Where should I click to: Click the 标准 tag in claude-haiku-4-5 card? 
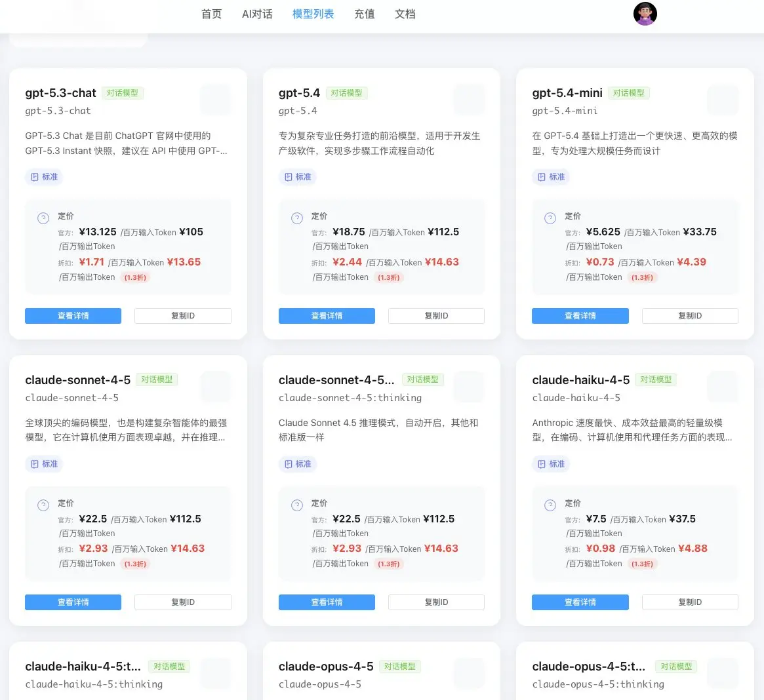pyautogui.click(x=551, y=464)
